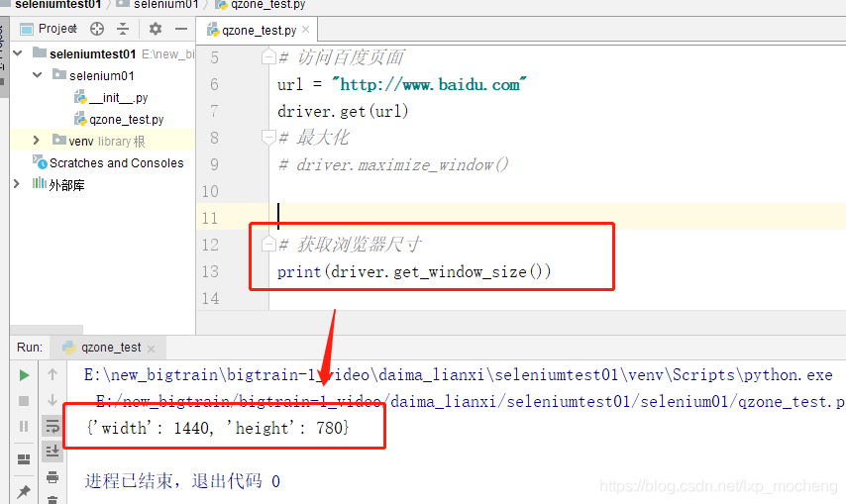846x504 pixels.
Task: Close the qzone_test run tab
Action: coord(151,349)
